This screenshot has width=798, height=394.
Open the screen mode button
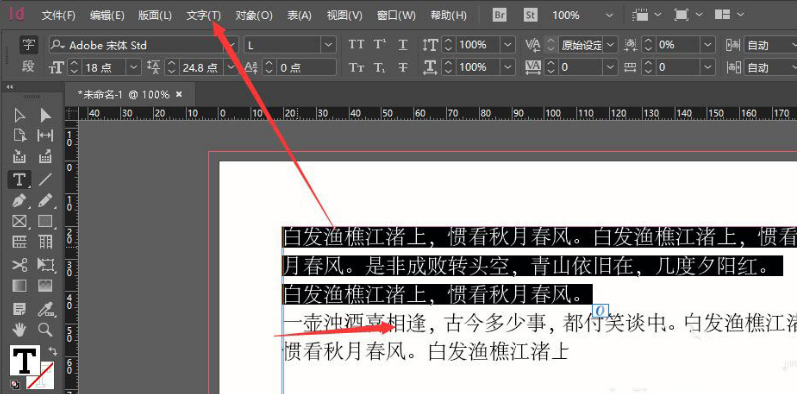pos(688,15)
